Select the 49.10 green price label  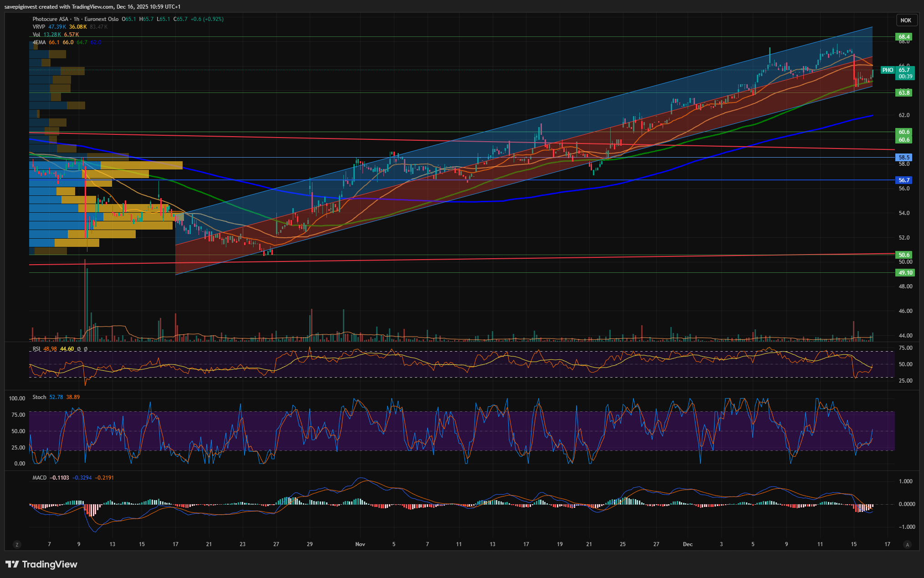[904, 273]
